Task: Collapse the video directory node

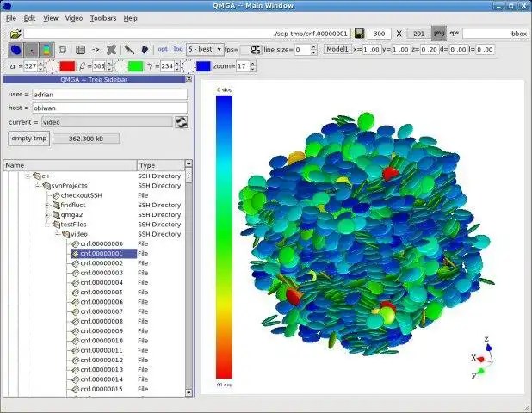Action: tap(58, 234)
